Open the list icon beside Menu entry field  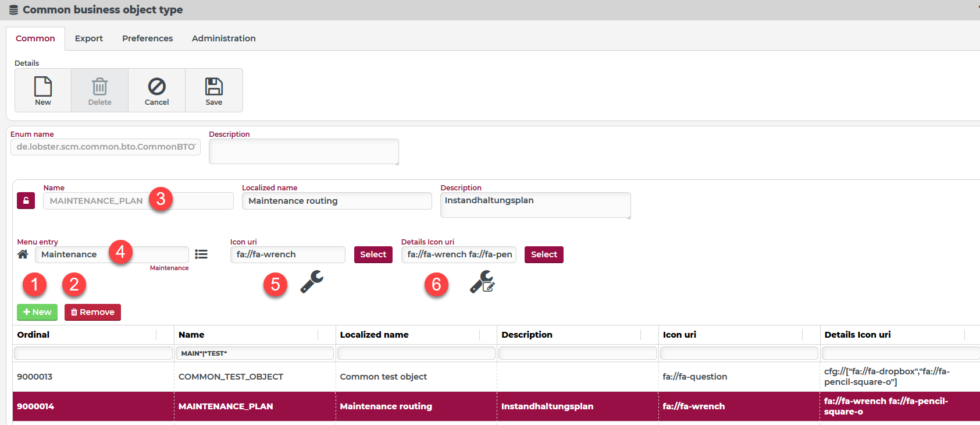(201, 254)
